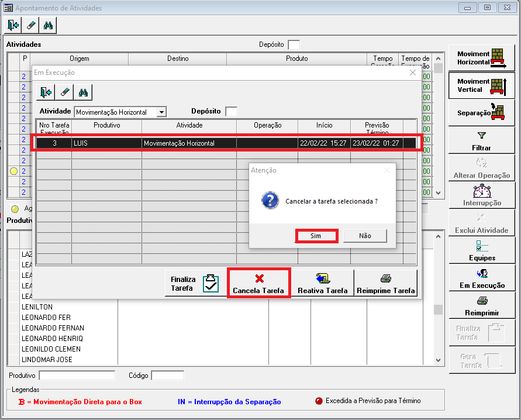Select LENILTON in the Produtivo list

(37, 307)
